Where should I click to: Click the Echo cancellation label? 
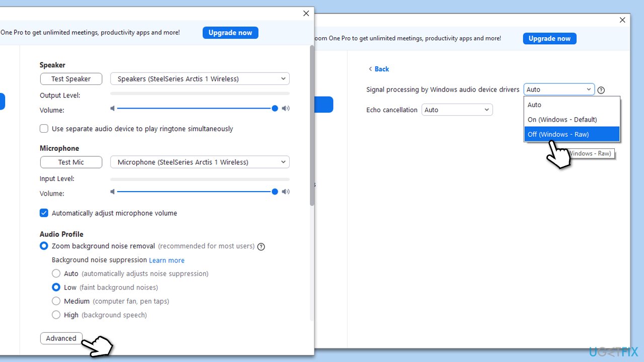click(392, 110)
